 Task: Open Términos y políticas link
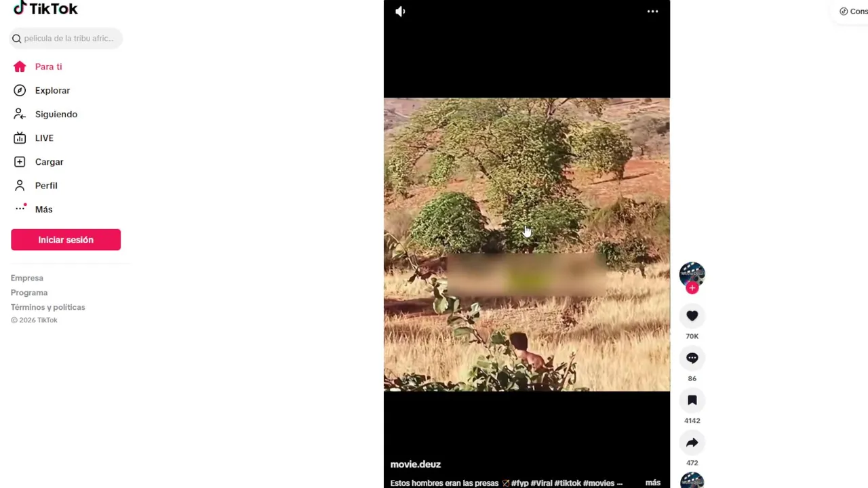[48, 307]
